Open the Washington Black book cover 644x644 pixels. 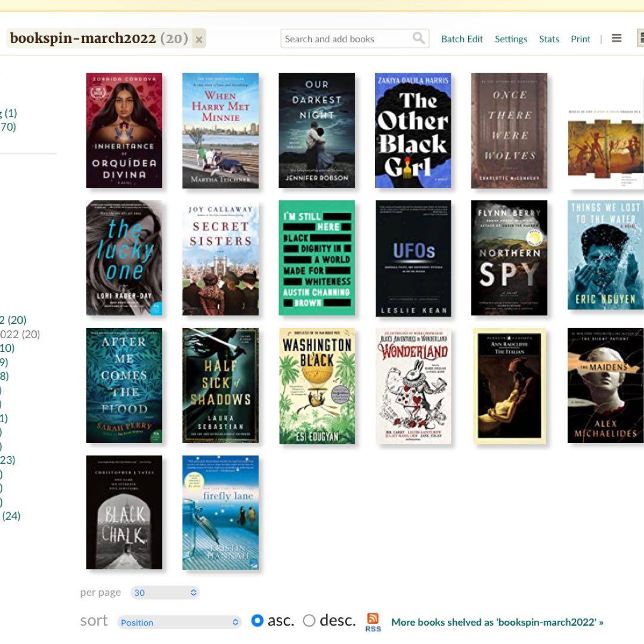[x=317, y=386]
